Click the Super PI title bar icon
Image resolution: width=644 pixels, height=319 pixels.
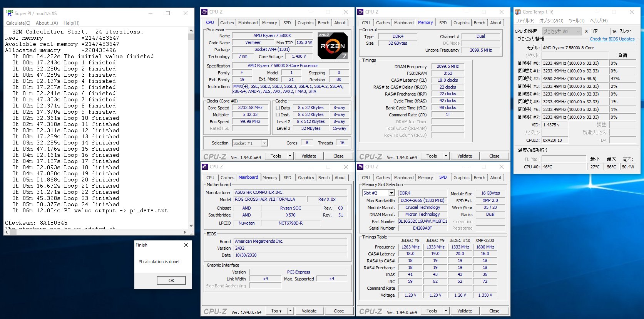(10, 13)
